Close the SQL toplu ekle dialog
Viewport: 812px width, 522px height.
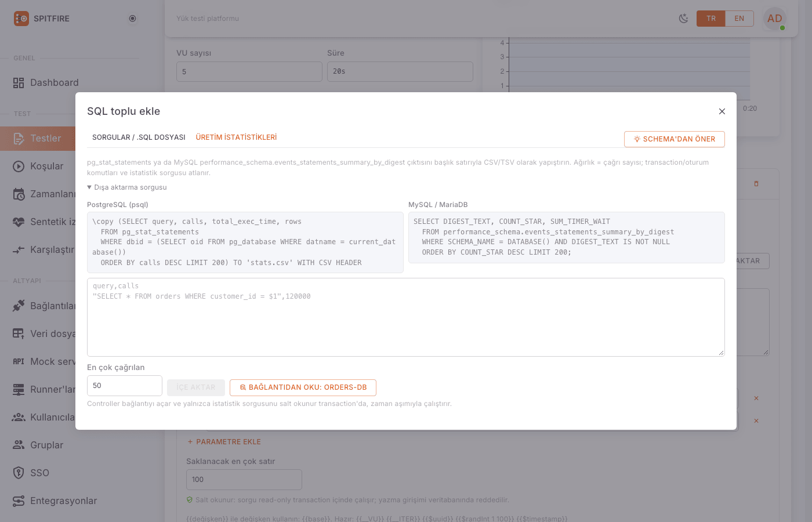tap(722, 111)
